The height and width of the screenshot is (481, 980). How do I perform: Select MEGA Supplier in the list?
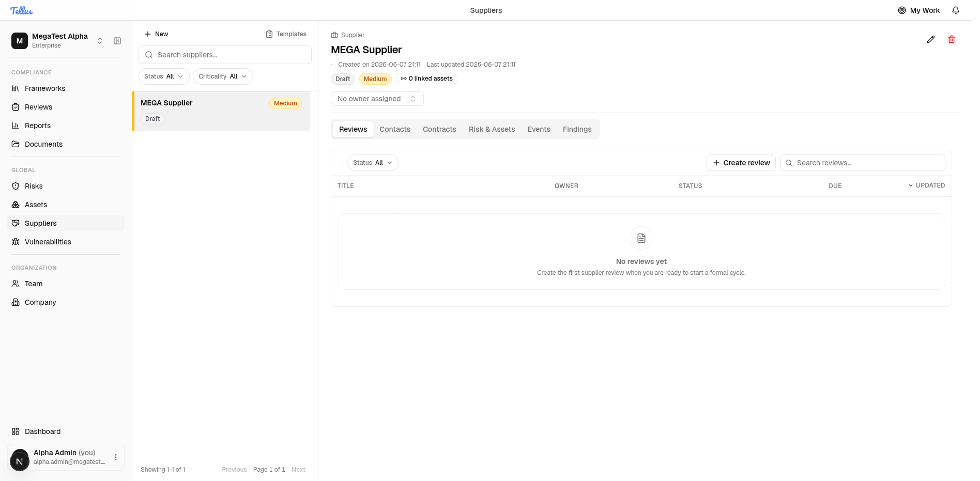[x=221, y=111]
